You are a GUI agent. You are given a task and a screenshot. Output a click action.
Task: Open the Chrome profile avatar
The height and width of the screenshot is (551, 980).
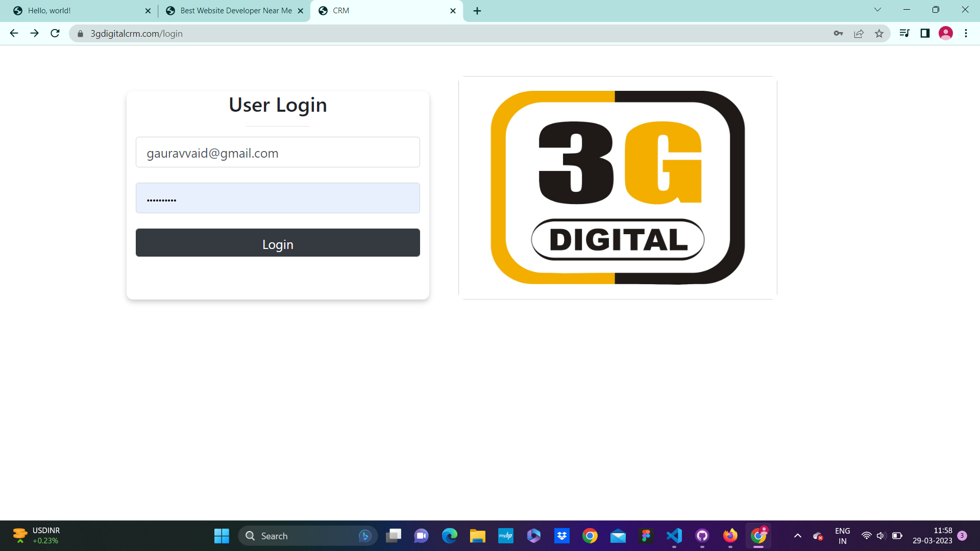tap(946, 34)
